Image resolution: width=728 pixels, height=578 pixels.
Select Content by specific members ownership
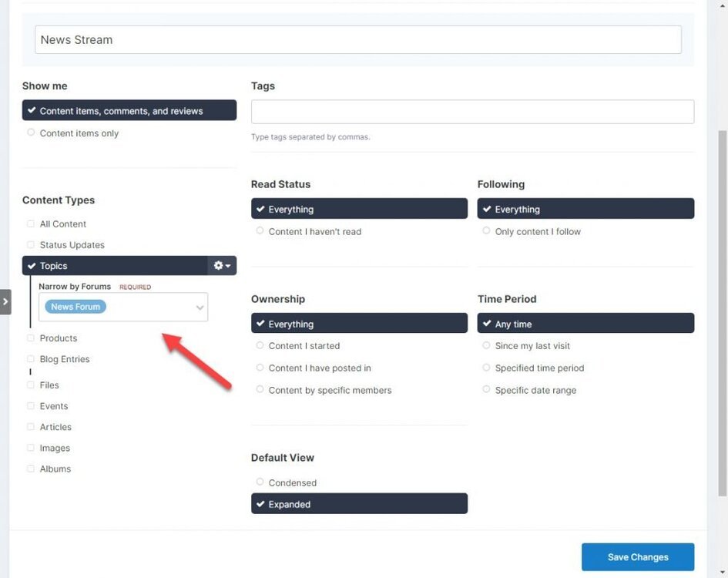coord(260,390)
